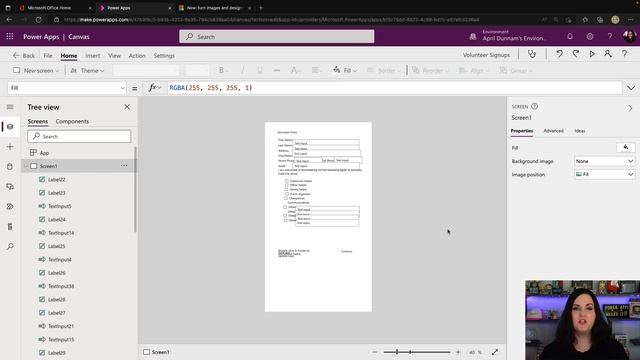Open the Settings menu item
The image size is (640, 360).
[164, 56]
